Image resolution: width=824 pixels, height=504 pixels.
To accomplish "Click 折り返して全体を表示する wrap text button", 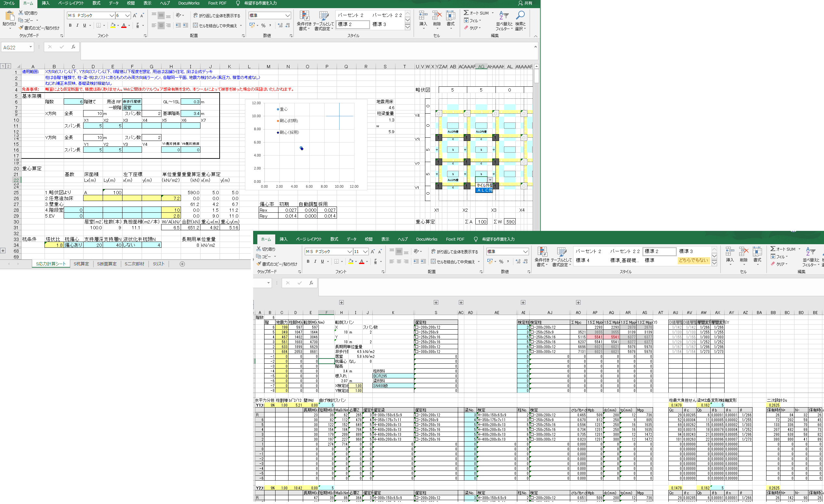I will 216,16.
